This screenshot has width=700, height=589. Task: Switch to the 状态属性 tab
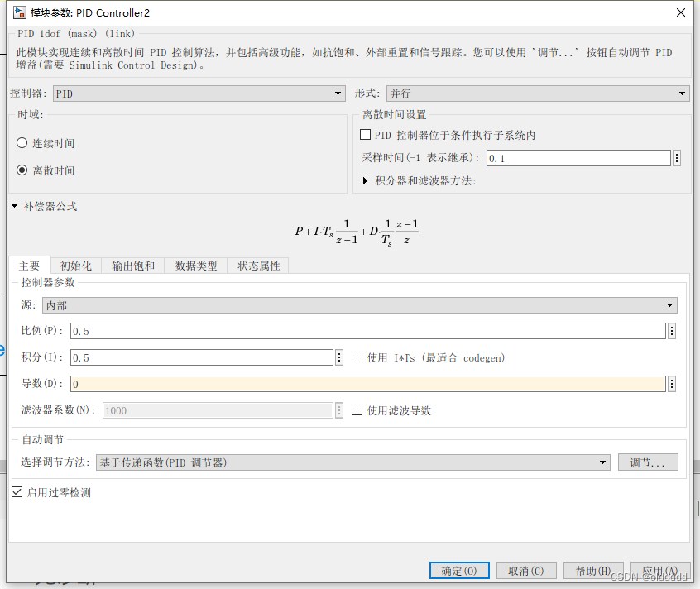(258, 266)
